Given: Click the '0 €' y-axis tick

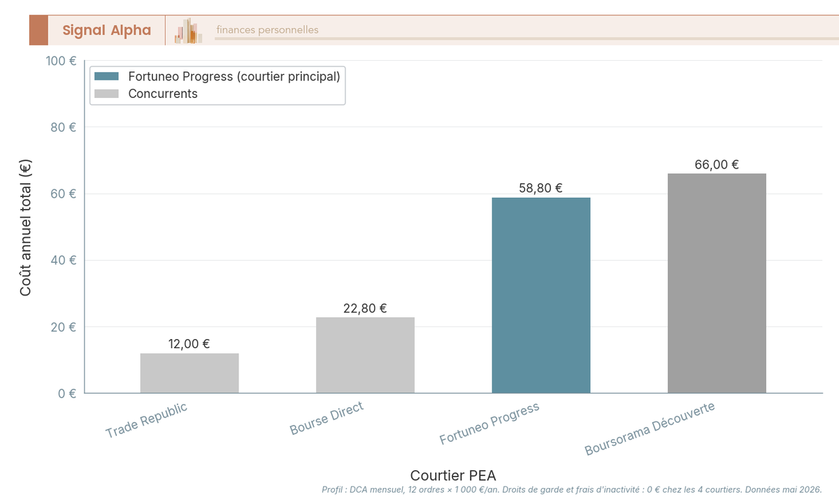Looking at the screenshot, I should tap(67, 394).
